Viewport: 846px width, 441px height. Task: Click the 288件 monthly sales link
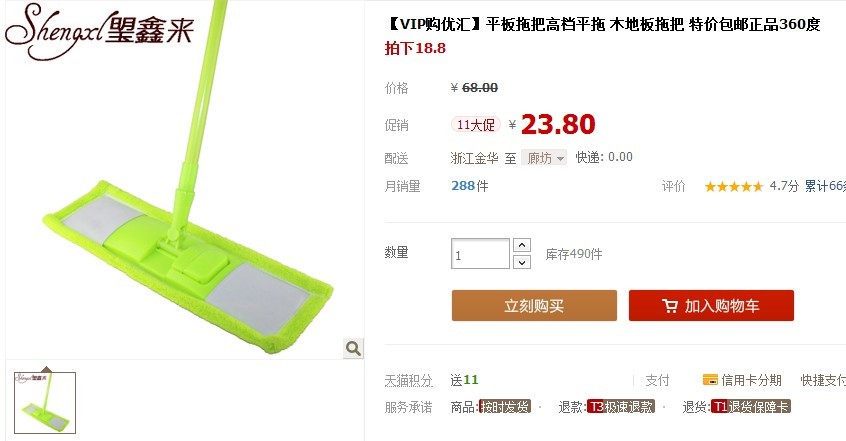tap(469, 186)
